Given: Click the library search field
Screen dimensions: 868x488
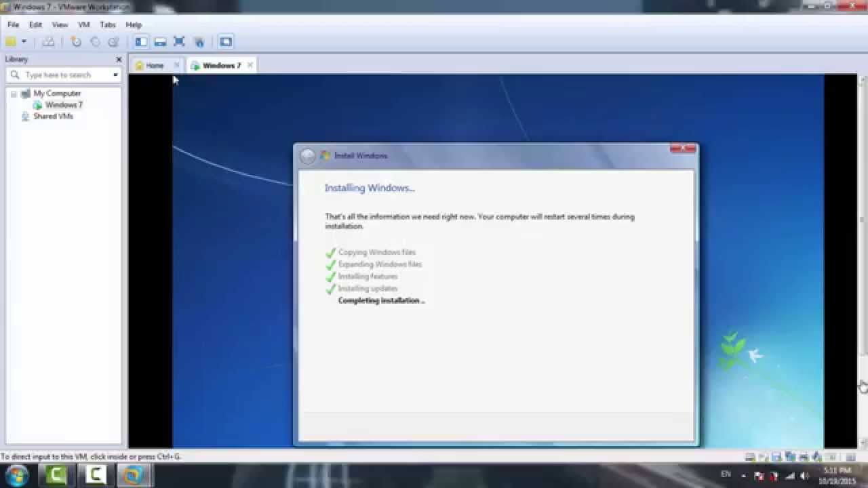Looking at the screenshot, I should click(x=63, y=75).
